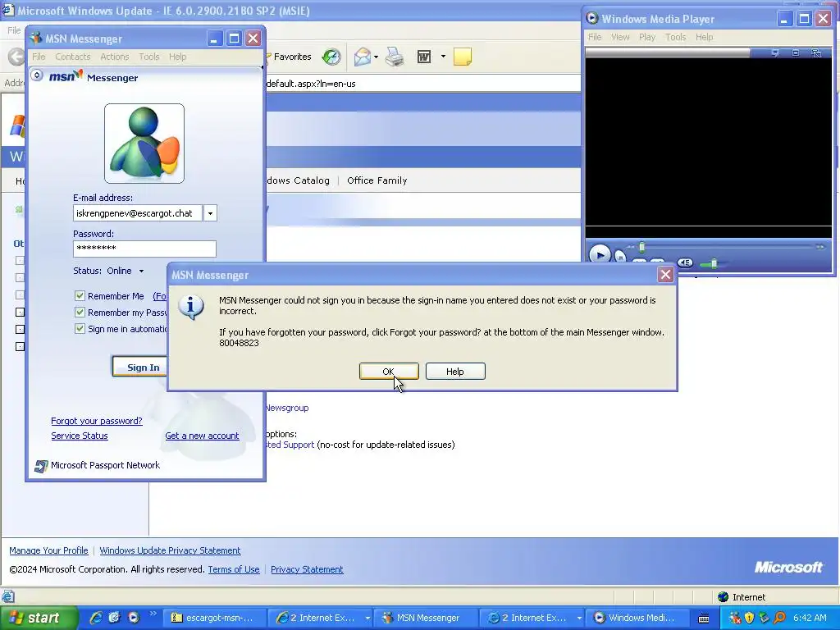Open the Status Online dropdown
The image size is (840, 630).
tap(141, 271)
